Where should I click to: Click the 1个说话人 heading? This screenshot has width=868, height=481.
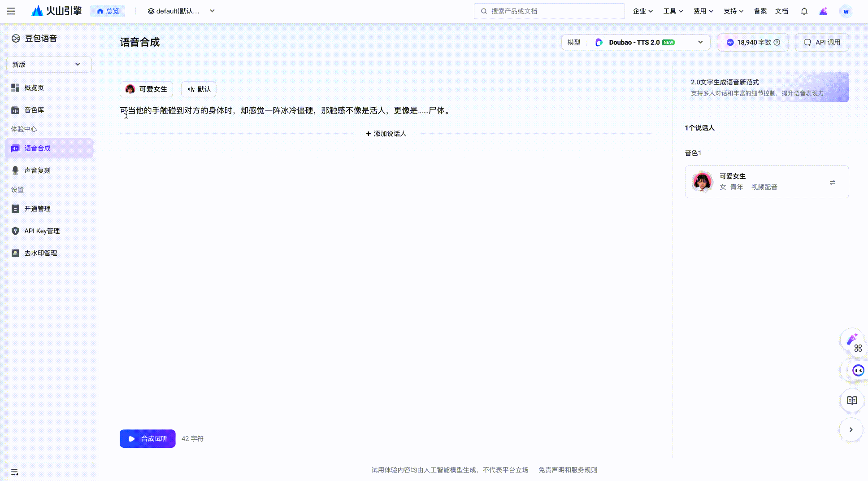click(699, 128)
